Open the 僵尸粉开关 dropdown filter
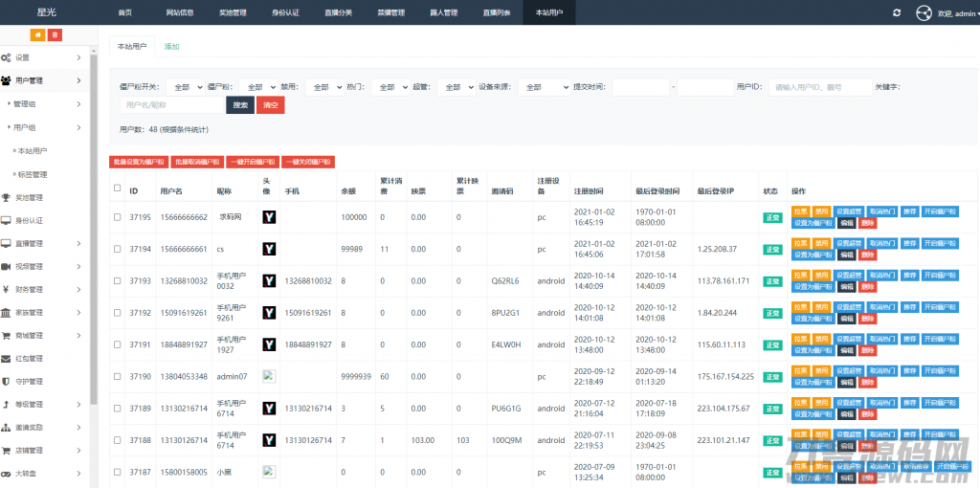The image size is (980, 488). point(185,87)
